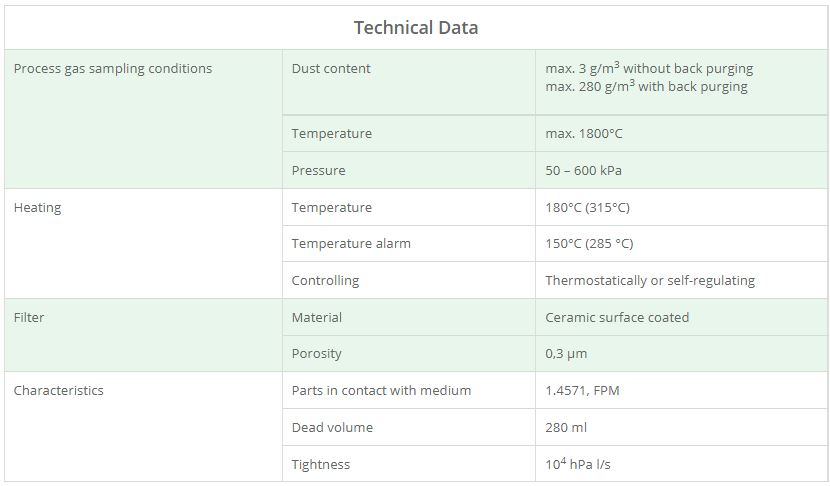
Task: Click the Porosity row label
Action: click(x=316, y=354)
